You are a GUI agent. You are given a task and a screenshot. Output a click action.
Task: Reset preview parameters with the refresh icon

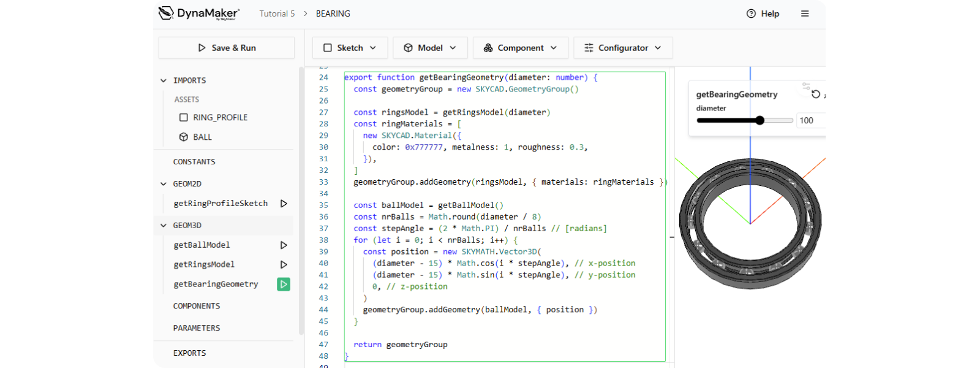click(815, 94)
